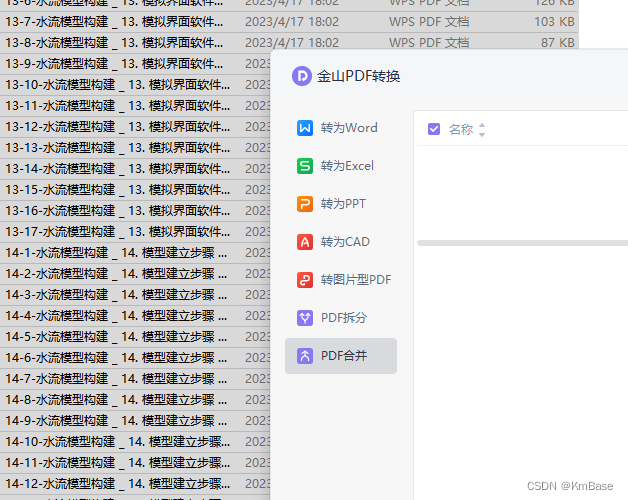The image size is (628, 500).
Task: Select file 14-1-水流模型构建 in Explorer
Action: pos(116,253)
